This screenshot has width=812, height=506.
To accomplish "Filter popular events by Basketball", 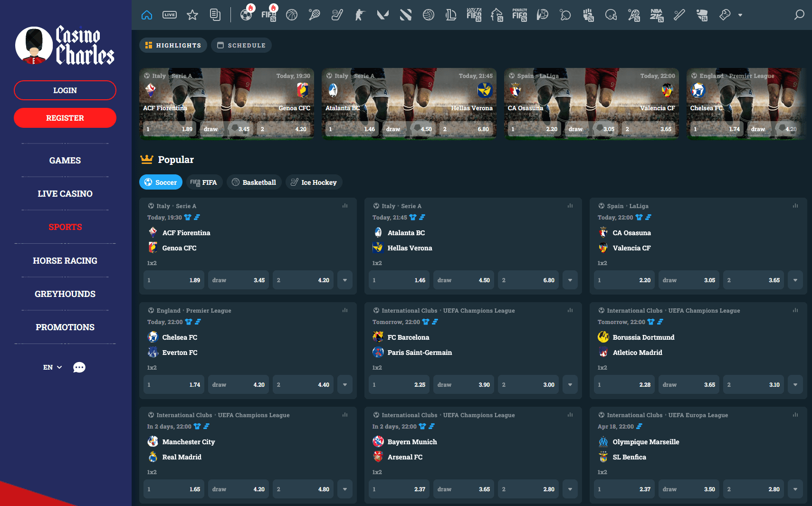I will pos(254,182).
